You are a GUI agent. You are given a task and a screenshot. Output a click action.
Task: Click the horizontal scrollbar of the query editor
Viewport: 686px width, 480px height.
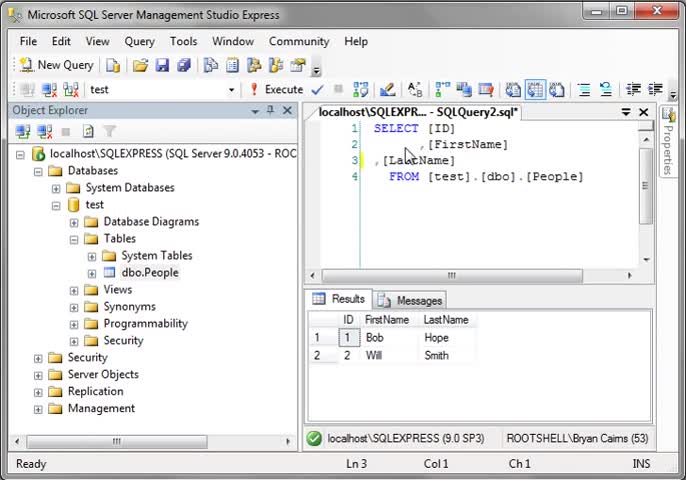452,276
